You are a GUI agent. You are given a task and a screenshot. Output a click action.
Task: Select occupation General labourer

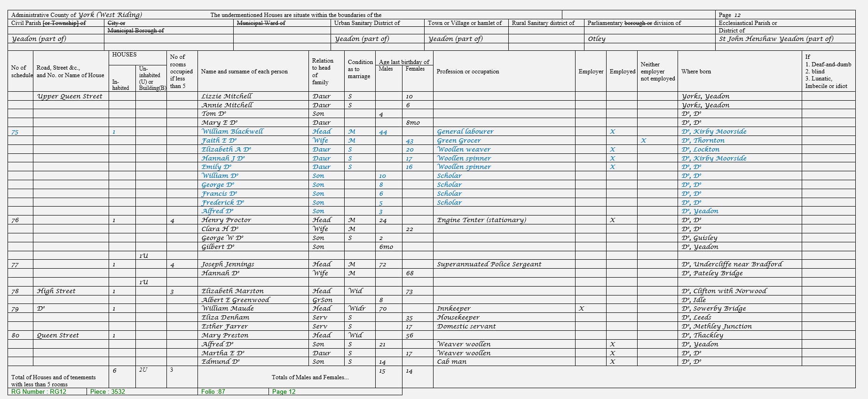(465, 132)
